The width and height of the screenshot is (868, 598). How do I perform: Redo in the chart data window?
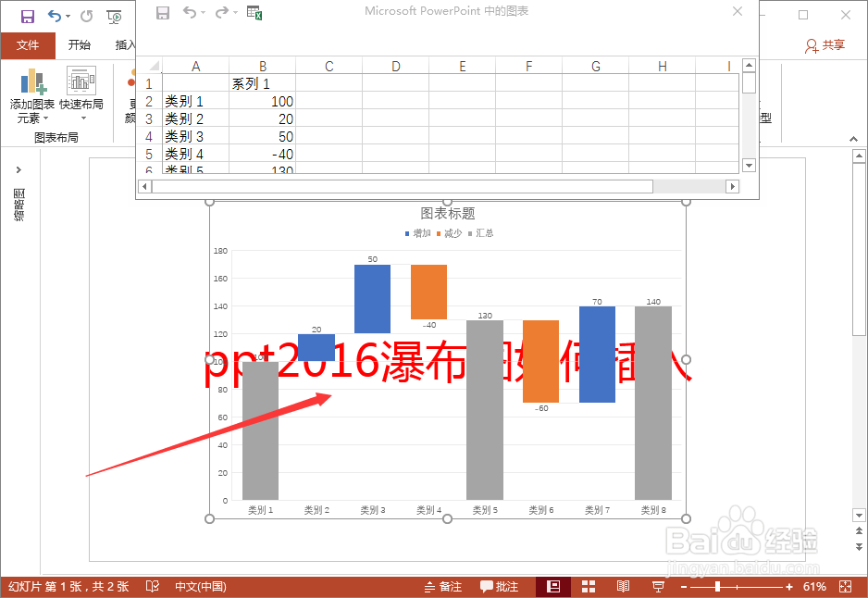click(x=221, y=12)
